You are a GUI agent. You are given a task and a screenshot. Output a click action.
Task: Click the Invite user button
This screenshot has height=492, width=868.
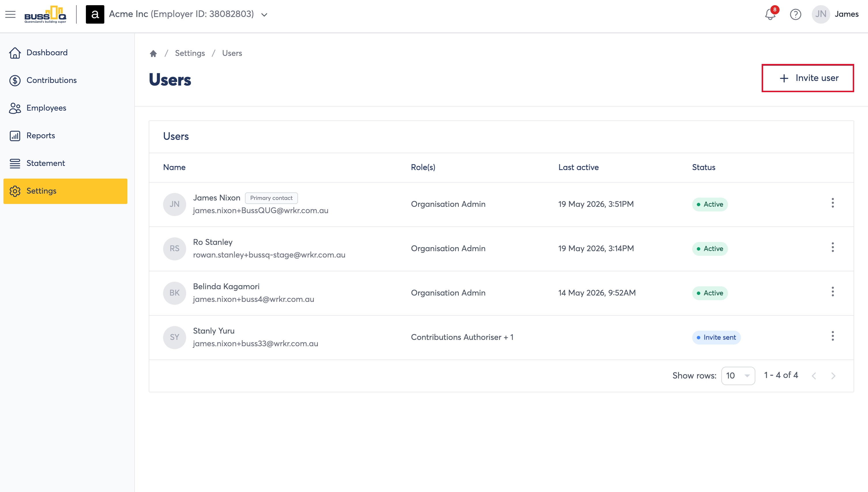807,78
